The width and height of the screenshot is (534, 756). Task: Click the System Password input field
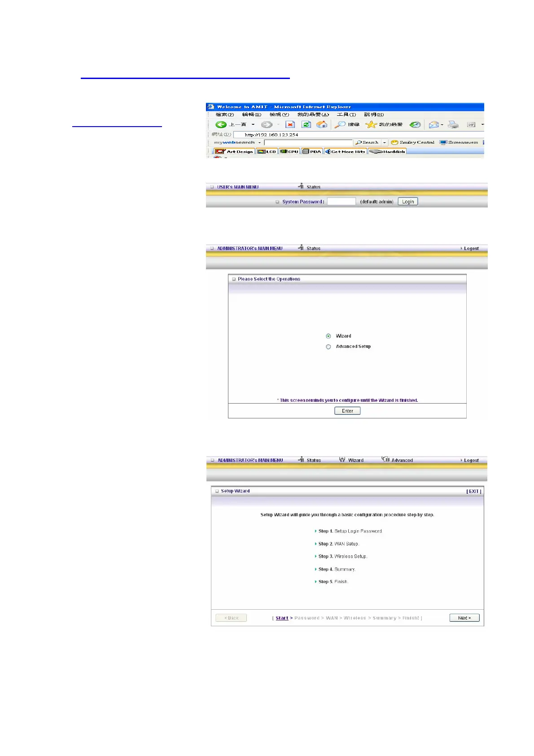[x=341, y=202]
